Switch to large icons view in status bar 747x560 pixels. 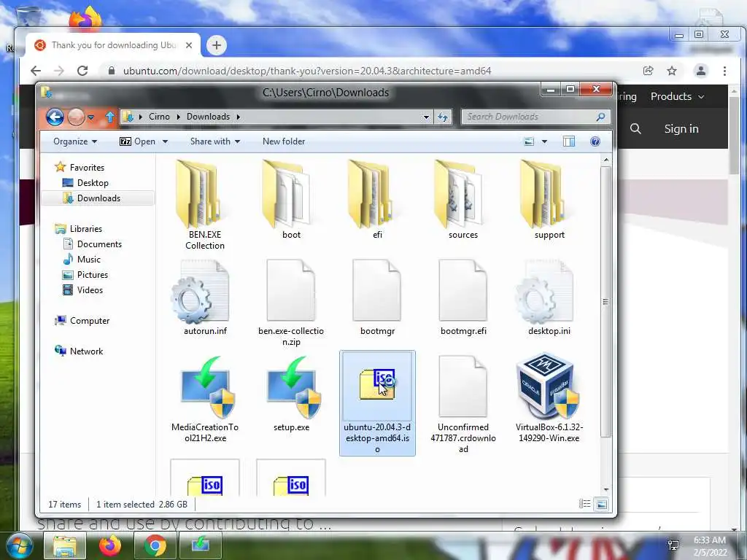click(x=602, y=504)
